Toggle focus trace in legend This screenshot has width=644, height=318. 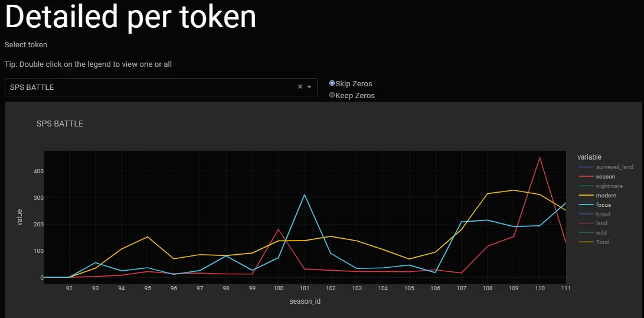tap(594, 205)
